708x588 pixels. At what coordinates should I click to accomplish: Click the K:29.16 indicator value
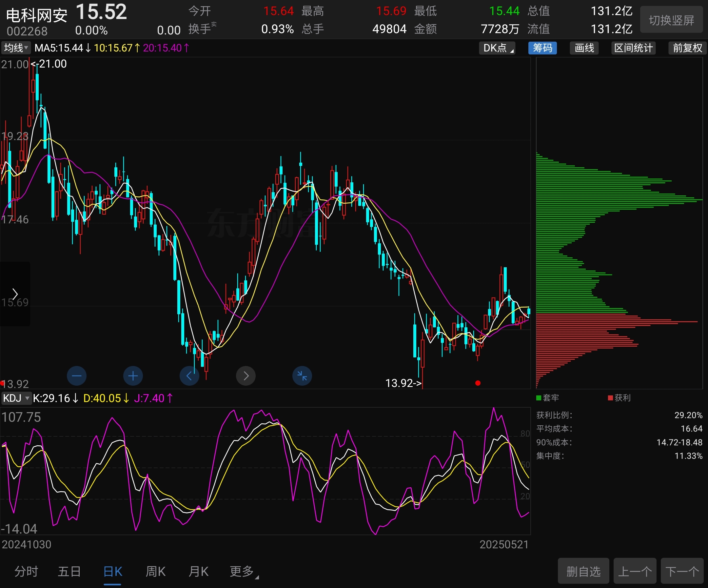coord(56,398)
